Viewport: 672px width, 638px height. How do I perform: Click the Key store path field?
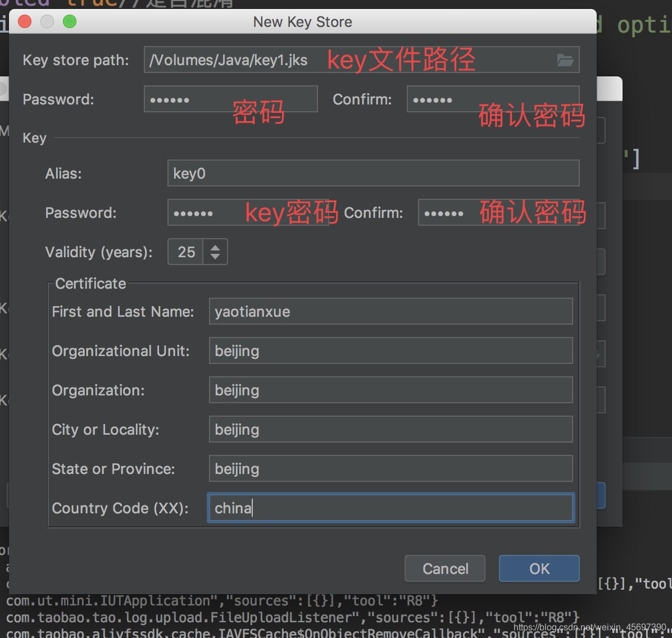pyautogui.click(x=361, y=60)
